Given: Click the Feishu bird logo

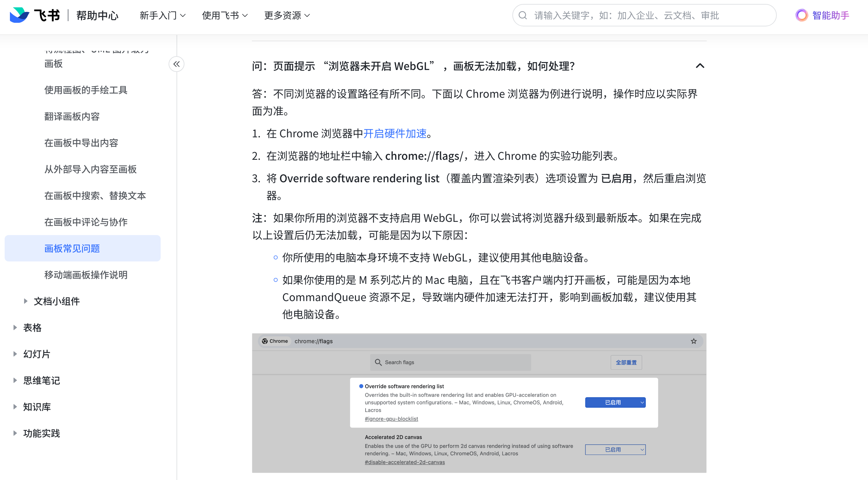Looking at the screenshot, I should 19,15.
